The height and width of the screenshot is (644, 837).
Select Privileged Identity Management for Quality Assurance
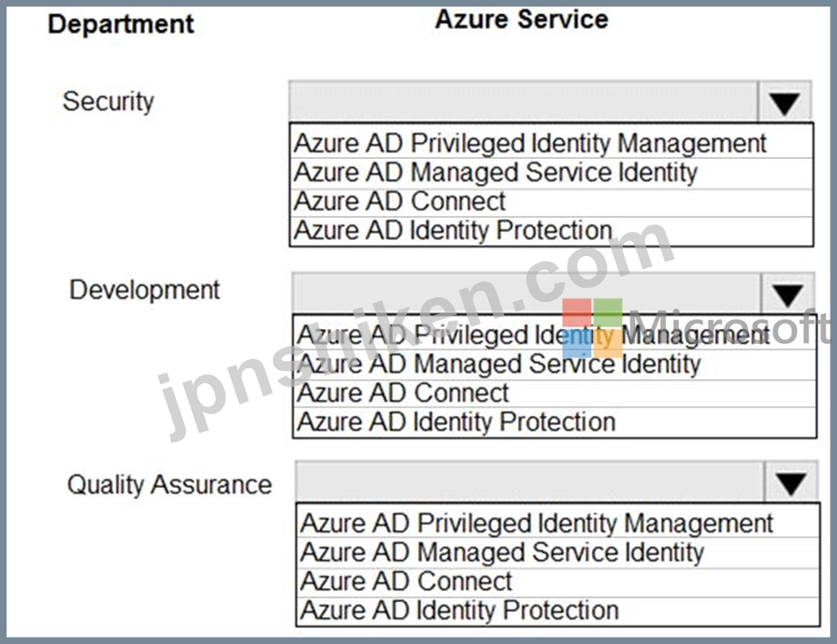click(557, 522)
